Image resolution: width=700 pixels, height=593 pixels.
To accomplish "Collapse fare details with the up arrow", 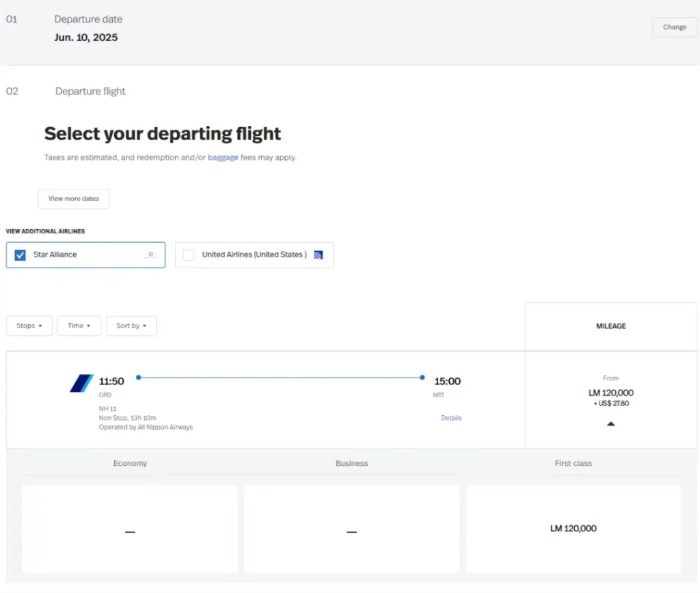I will pyautogui.click(x=610, y=424).
